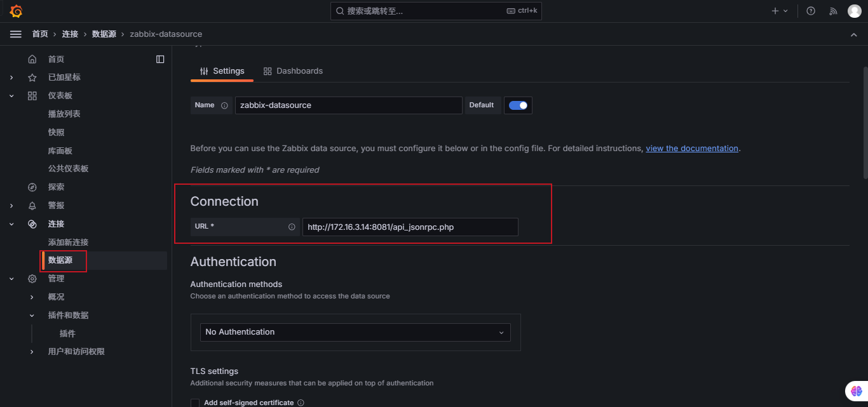The height and width of the screenshot is (407, 868).
Task: Click the URL input field
Action: [410, 227]
